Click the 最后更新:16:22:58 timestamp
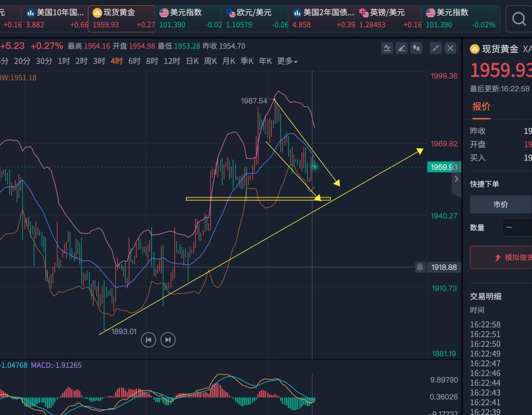 click(x=500, y=89)
